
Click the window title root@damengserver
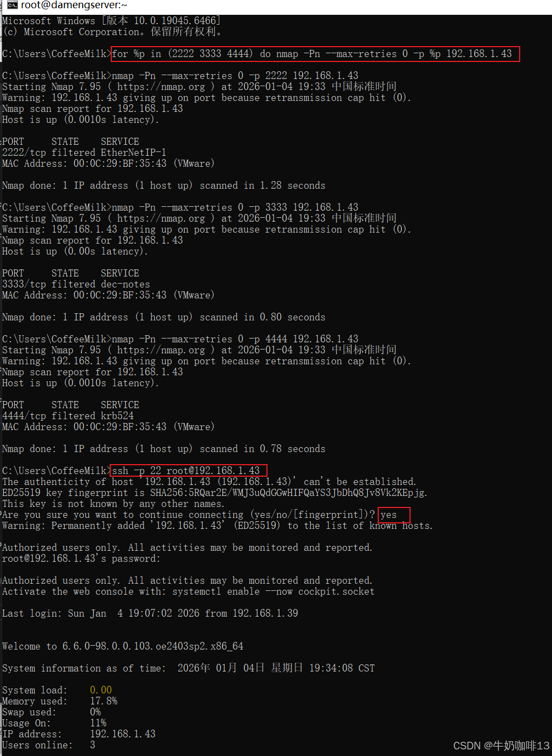[74, 5]
